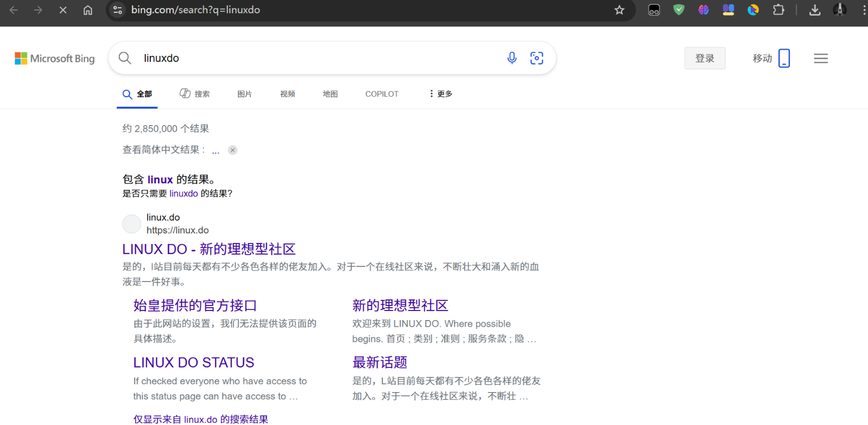Select the 全部 results tab

point(137,94)
